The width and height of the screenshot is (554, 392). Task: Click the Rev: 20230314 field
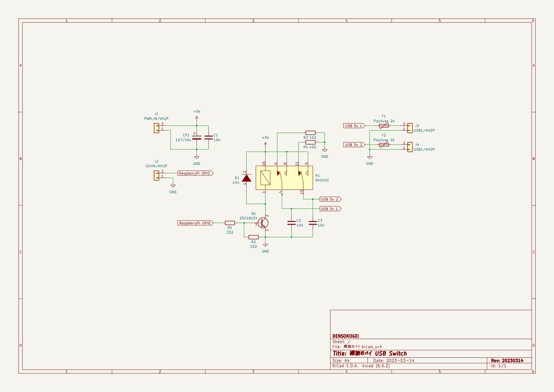coord(507,360)
